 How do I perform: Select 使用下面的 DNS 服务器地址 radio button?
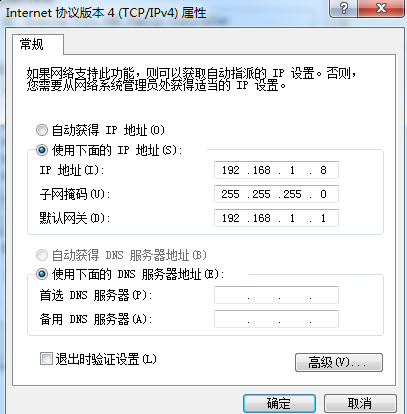[x=42, y=275]
